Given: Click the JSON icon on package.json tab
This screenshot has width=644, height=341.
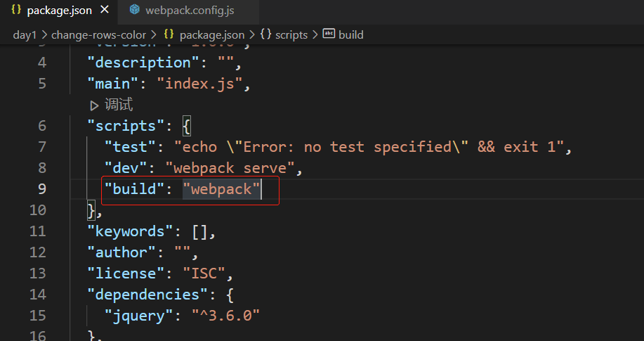Looking at the screenshot, I should (16, 11).
